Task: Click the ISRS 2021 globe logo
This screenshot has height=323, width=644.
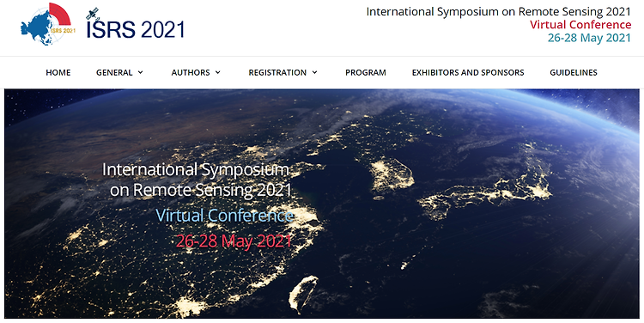Action: (x=48, y=23)
